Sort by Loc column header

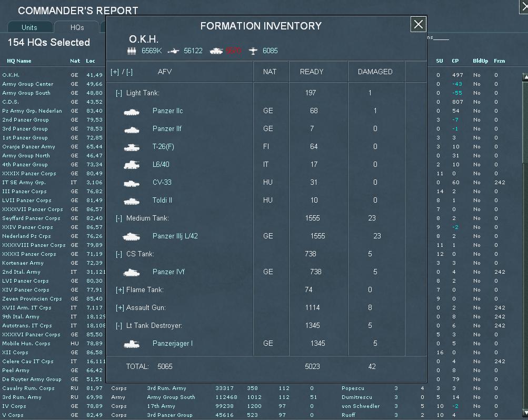[x=90, y=61]
